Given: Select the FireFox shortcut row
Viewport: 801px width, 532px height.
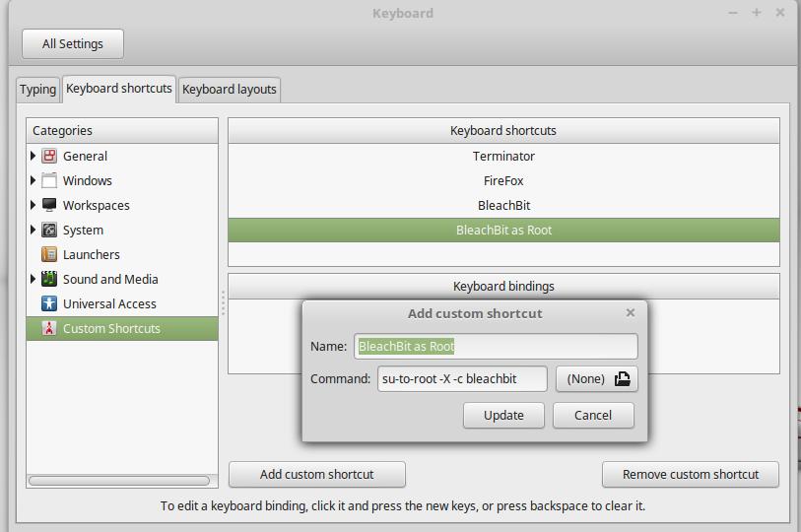Looking at the screenshot, I should click(503, 180).
